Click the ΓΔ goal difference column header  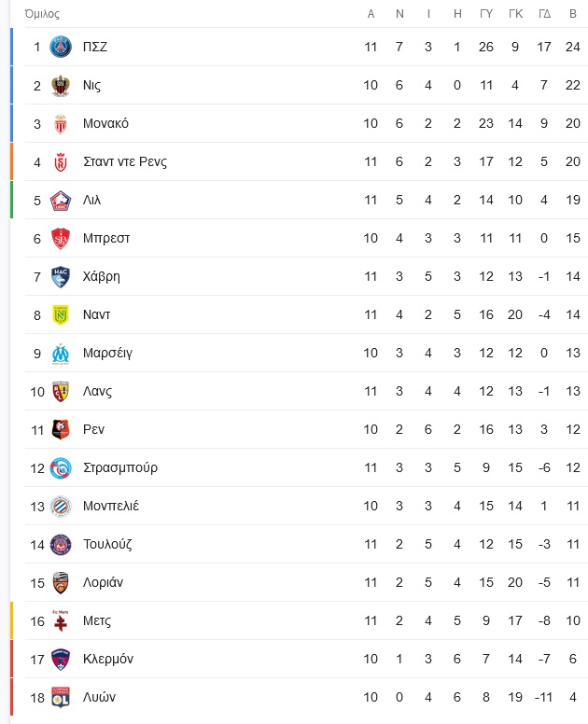click(544, 14)
